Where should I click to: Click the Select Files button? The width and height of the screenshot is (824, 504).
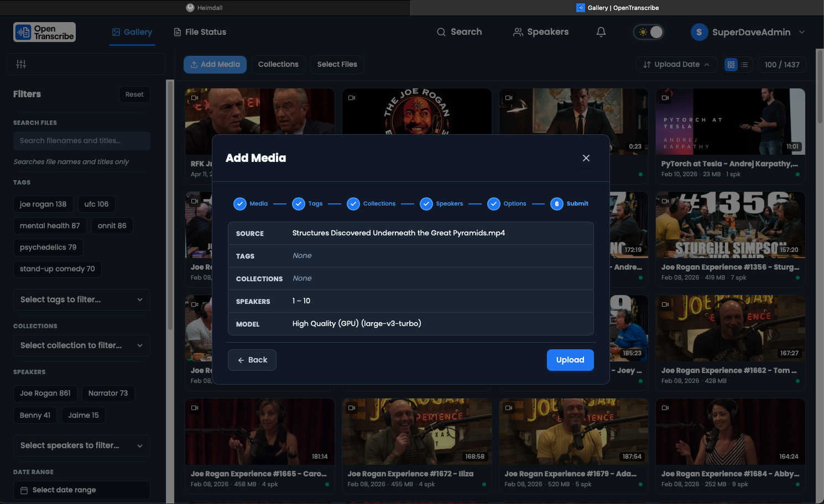(x=337, y=65)
